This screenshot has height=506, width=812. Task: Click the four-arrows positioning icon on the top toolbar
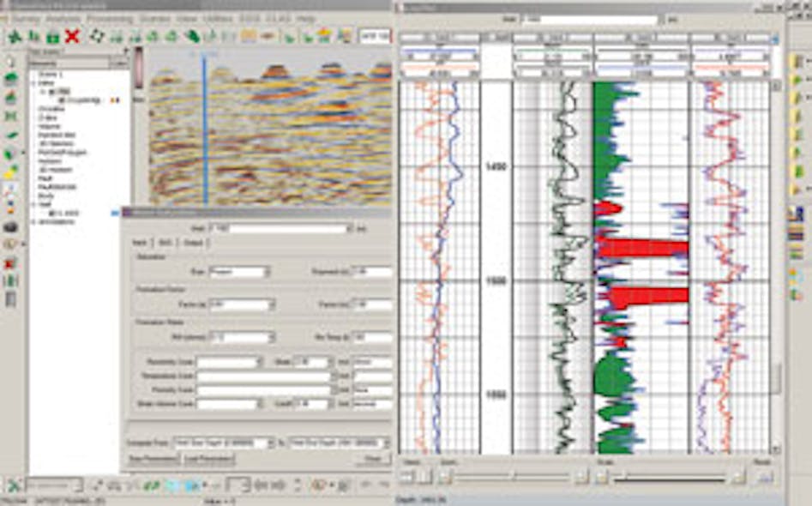[x=96, y=35]
